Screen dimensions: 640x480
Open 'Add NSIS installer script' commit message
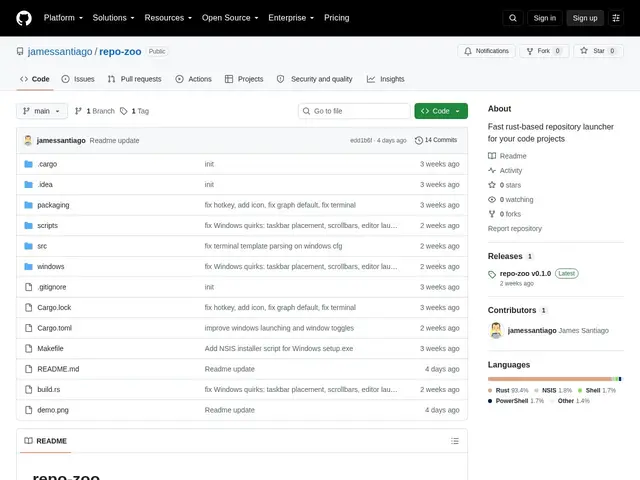pos(279,349)
